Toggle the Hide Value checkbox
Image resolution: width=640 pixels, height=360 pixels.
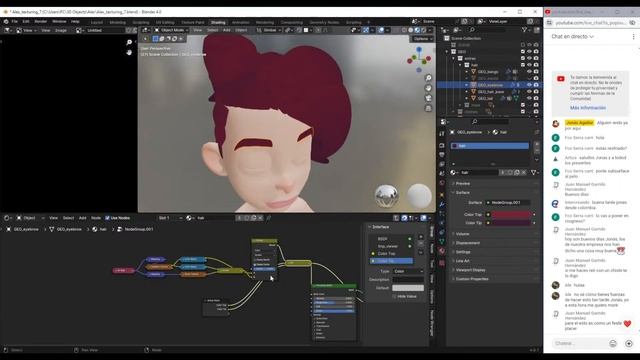pos(395,296)
